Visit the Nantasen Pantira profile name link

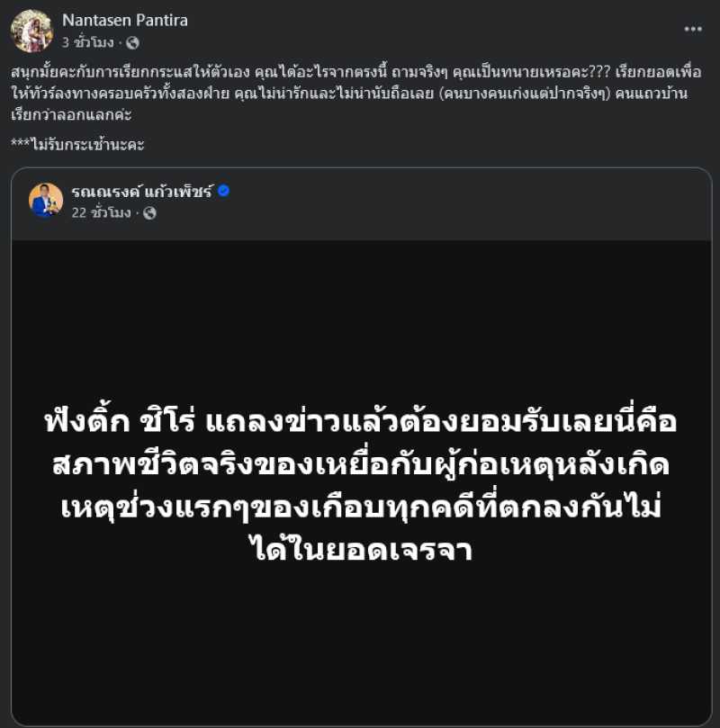click(x=125, y=21)
